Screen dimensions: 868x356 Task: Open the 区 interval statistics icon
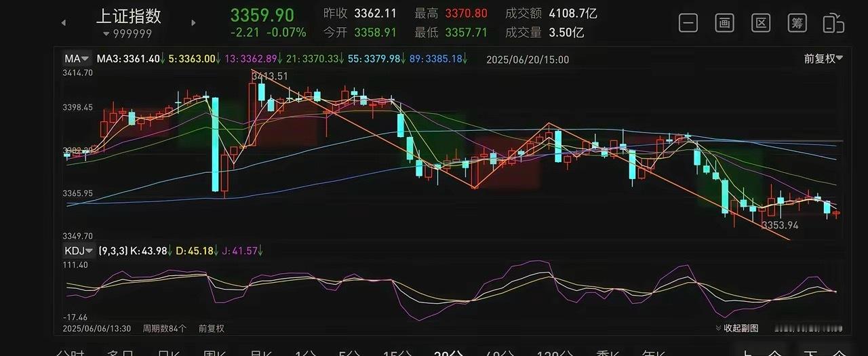(761, 23)
